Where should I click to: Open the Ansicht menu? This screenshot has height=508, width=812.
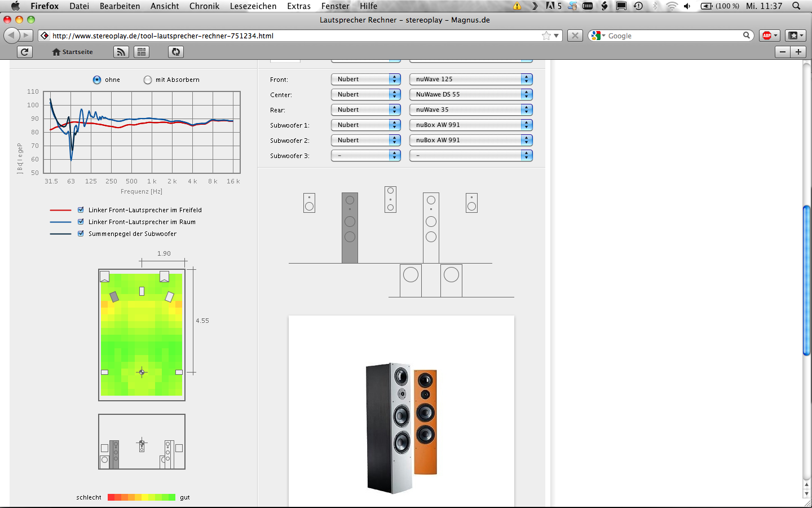[x=165, y=6]
